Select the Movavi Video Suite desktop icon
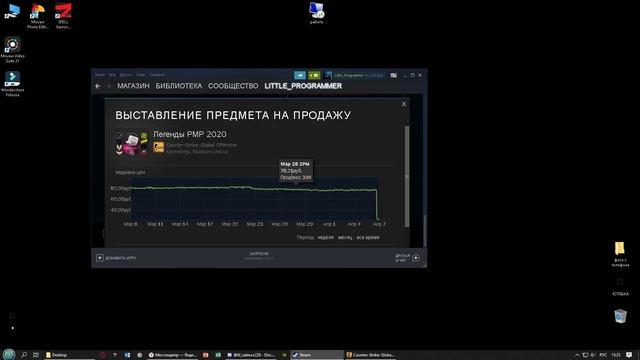The image size is (640, 360). pyautogui.click(x=13, y=50)
